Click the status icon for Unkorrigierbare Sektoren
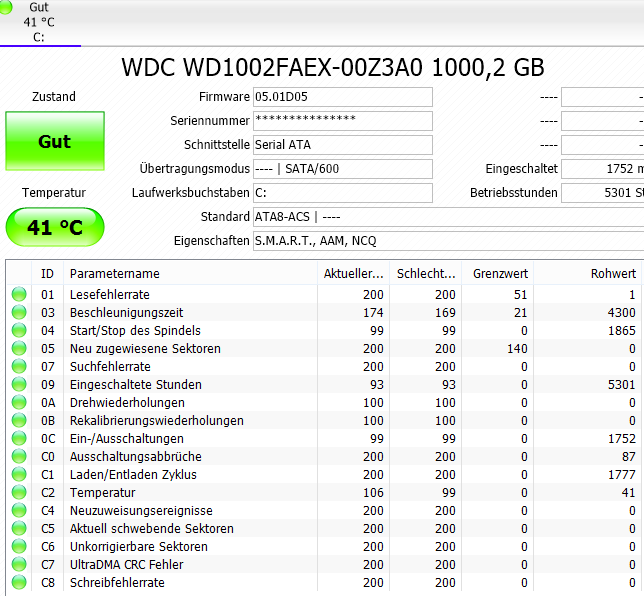 pos(19,546)
